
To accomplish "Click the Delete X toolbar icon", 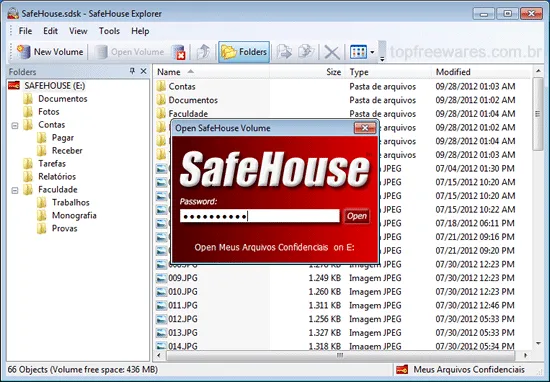I will click(331, 53).
